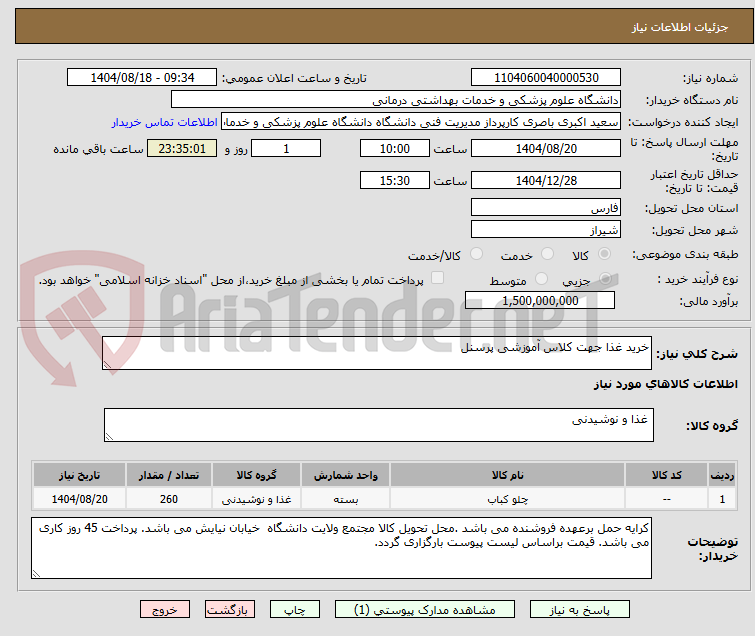The height and width of the screenshot is (636, 755).
Task: Click the 'تعداد / مقدار' column header
Action: [x=169, y=475]
